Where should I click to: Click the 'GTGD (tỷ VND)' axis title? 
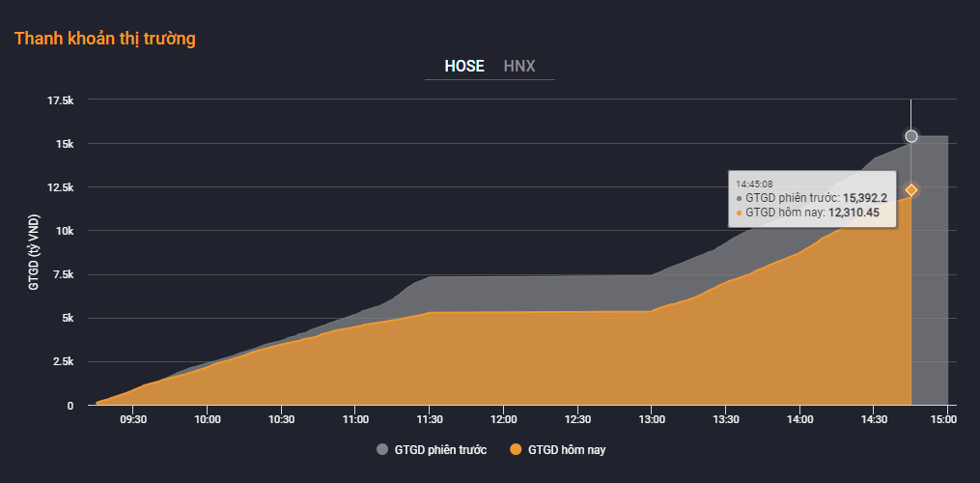(35, 252)
